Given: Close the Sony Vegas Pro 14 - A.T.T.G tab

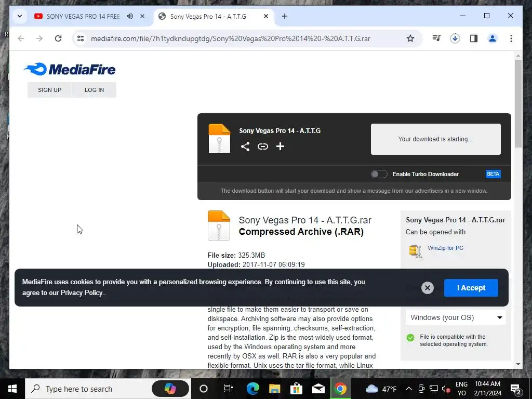Looking at the screenshot, I should tap(266, 16).
